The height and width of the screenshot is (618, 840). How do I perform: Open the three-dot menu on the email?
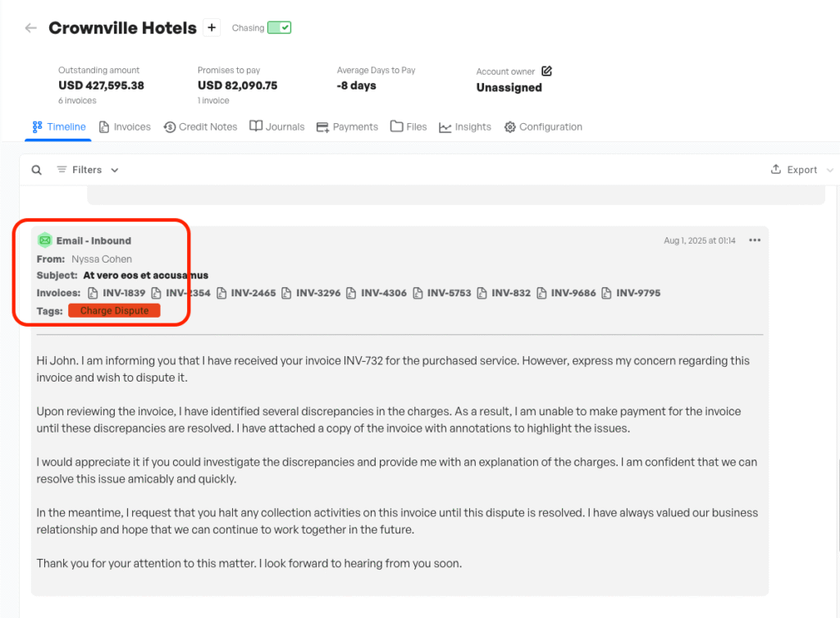click(755, 240)
